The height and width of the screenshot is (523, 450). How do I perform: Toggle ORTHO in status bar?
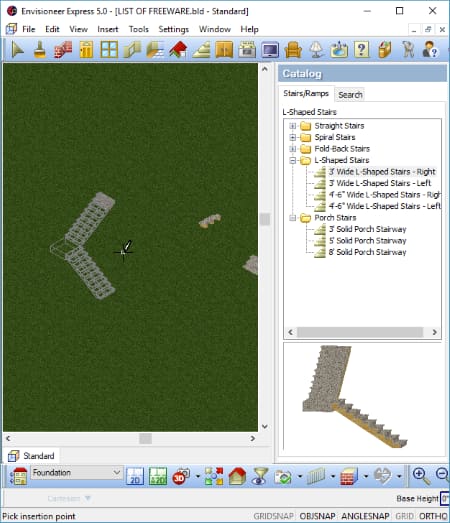tap(433, 516)
